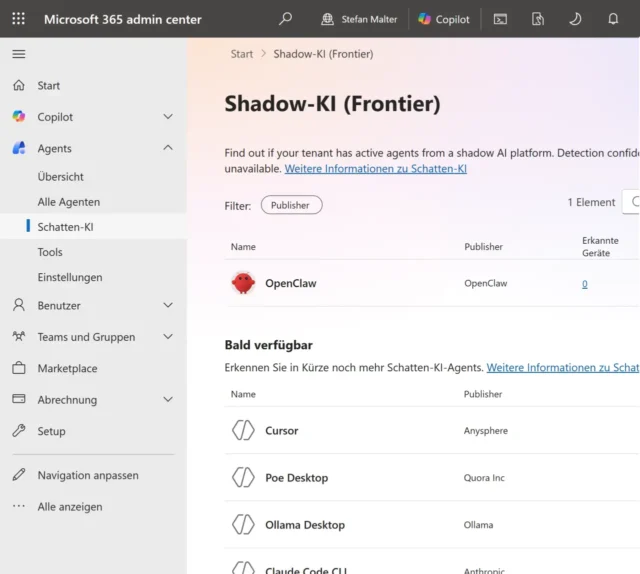This screenshot has width=640, height=574.
Task: Click the Alle anzeigen ellipsis icon
Action: pyautogui.click(x=19, y=506)
